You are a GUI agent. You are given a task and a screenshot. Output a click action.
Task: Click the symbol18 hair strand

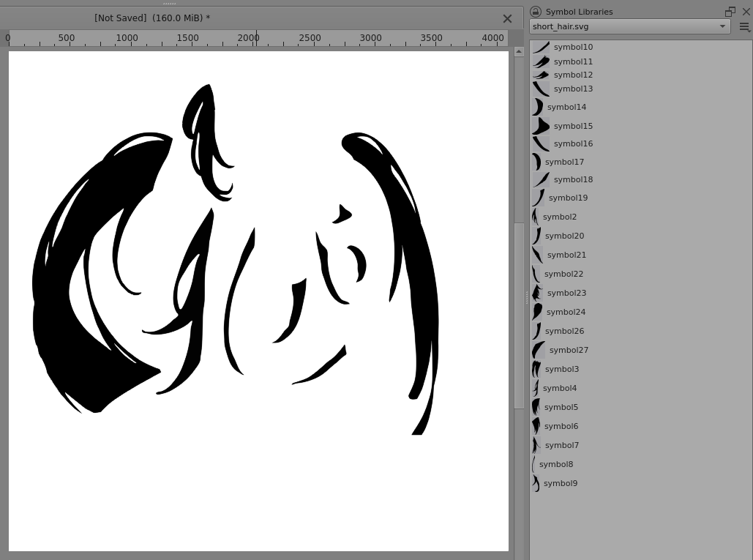click(x=541, y=179)
